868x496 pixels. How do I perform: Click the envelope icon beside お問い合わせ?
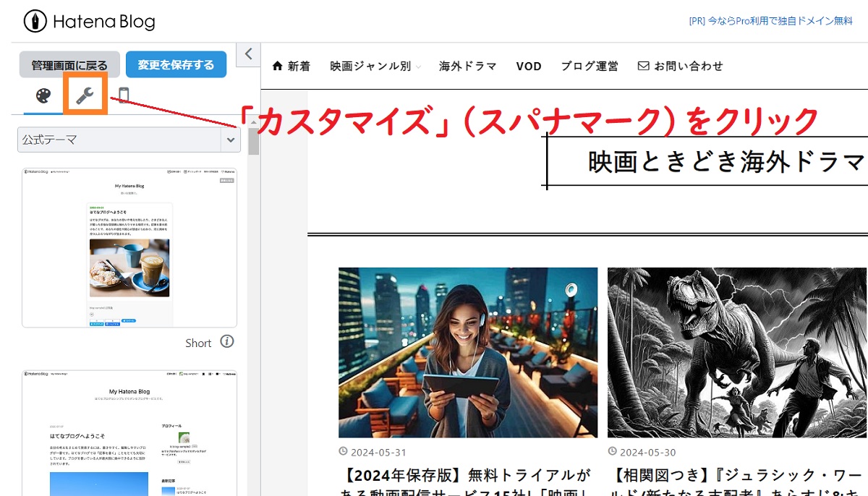click(x=642, y=66)
